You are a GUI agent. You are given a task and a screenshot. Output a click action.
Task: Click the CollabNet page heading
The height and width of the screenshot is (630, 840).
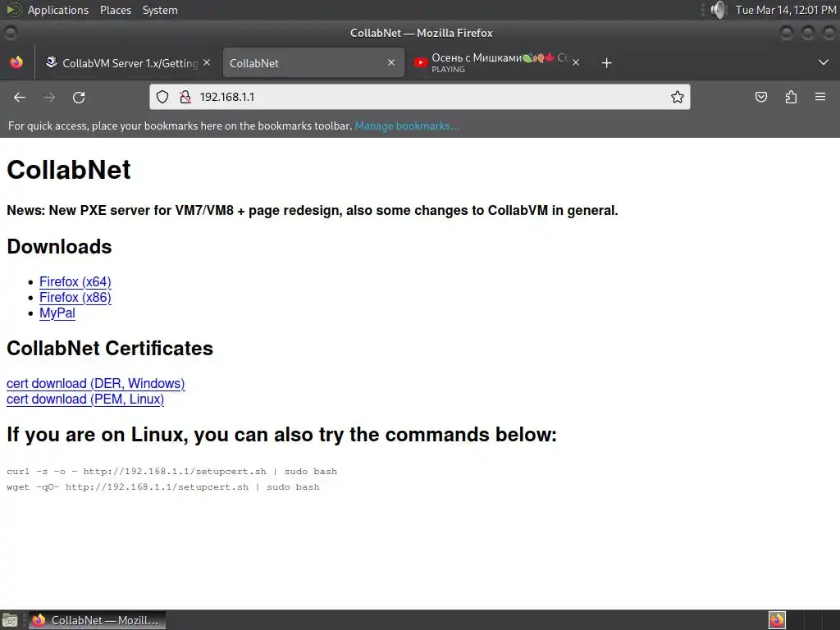pos(69,170)
